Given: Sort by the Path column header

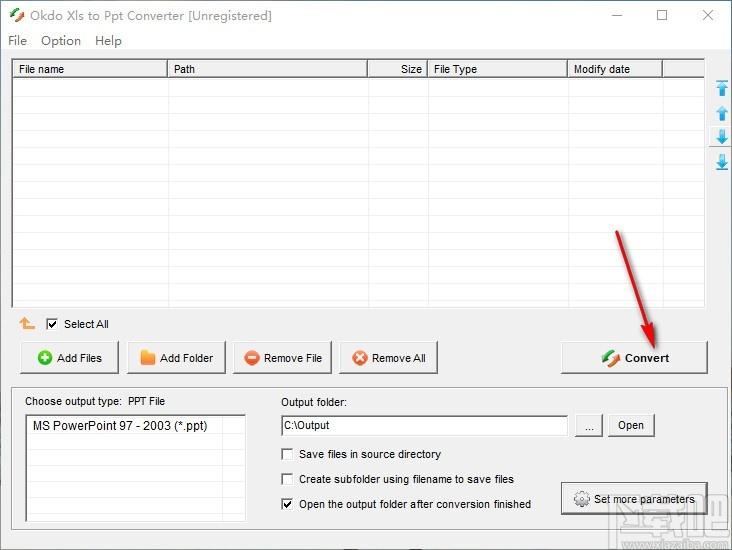Looking at the screenshot, I should (267, 69).
